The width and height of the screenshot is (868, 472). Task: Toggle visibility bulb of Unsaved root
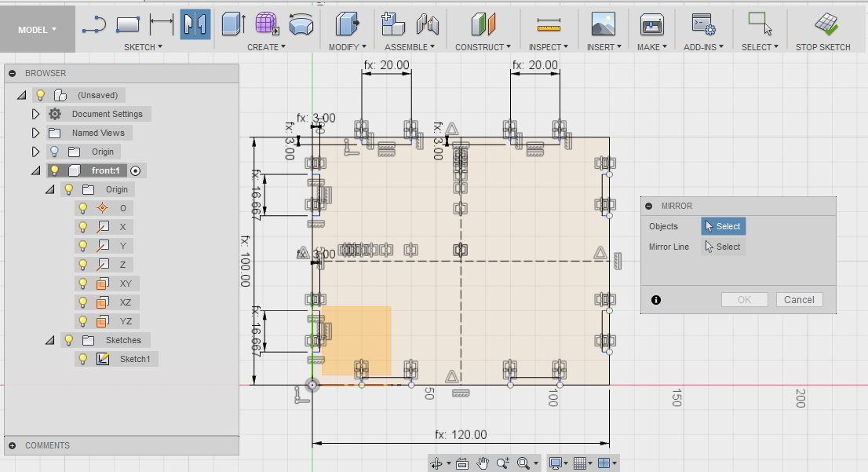(x=40, y=95)
